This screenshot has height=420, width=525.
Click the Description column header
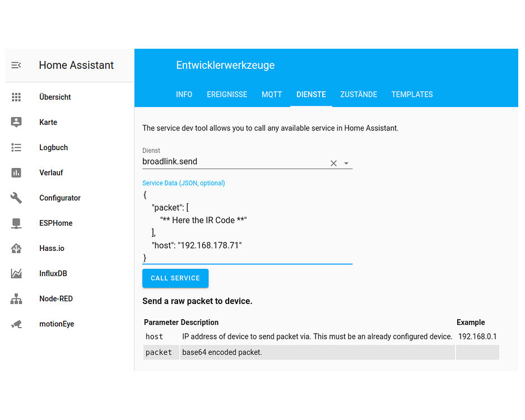pos(199,322)
